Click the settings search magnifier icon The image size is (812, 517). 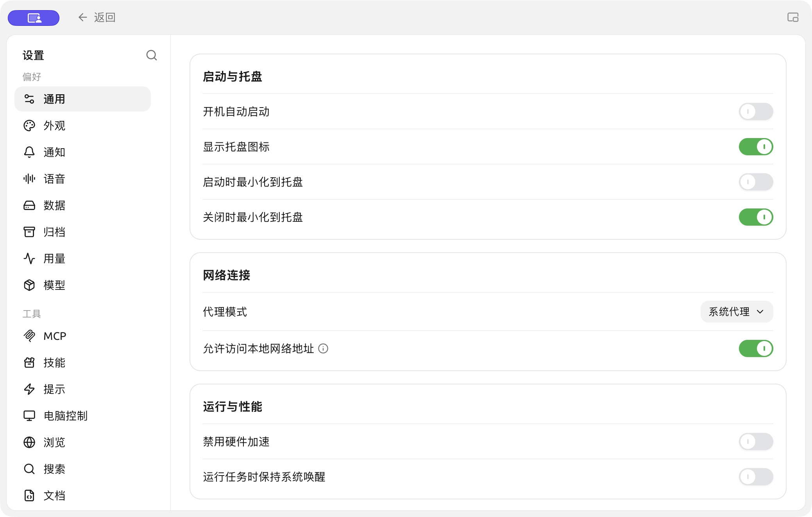pyautogui.click(x=152, y=56)
